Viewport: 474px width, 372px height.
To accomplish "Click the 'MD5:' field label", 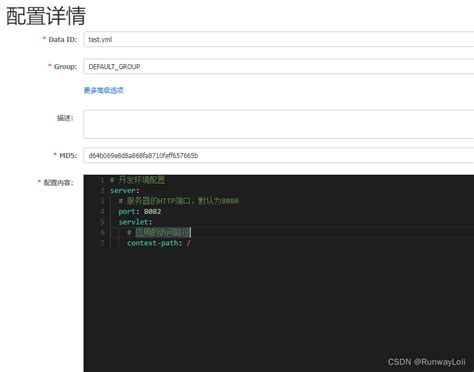I will (x=68, y=155).
